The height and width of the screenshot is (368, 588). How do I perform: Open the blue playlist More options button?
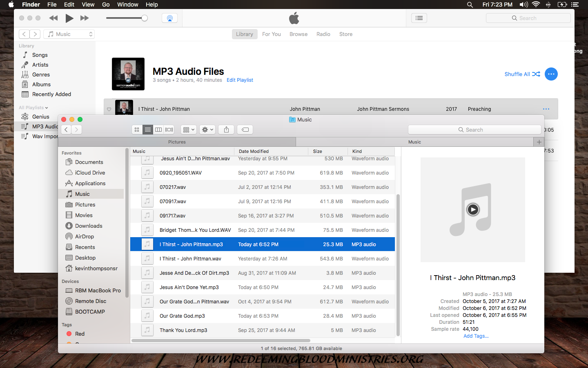pyautogui.click(x=551, y=74)
